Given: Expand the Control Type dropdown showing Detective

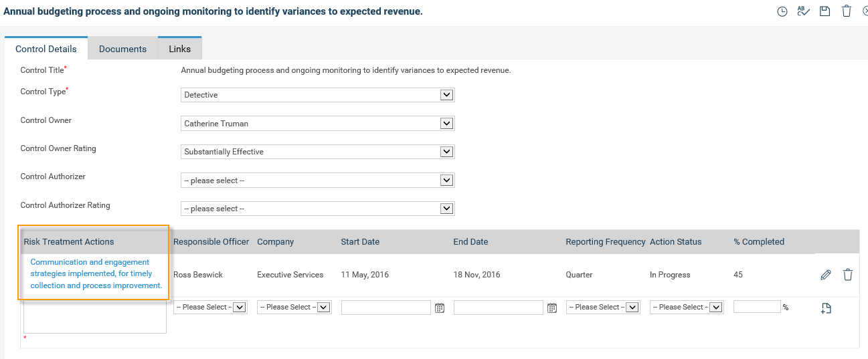Looking at the screenshot, I should (318, 95).
